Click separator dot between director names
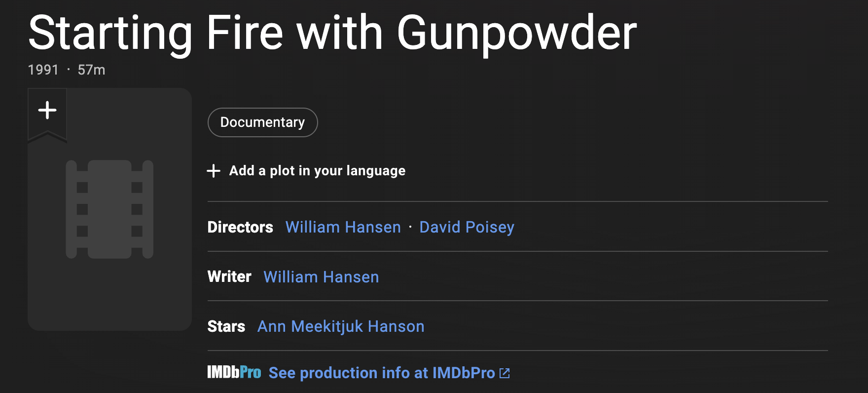 410,227
